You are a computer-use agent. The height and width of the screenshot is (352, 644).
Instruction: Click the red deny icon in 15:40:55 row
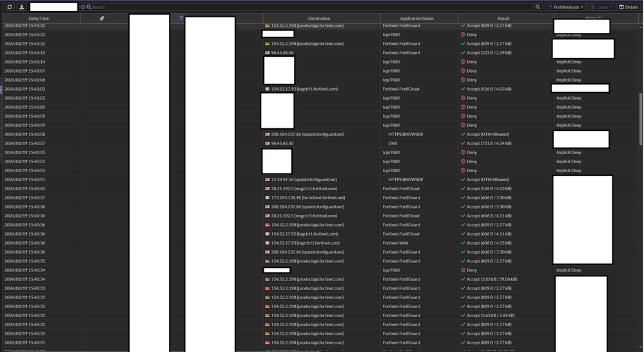point(463,152)
